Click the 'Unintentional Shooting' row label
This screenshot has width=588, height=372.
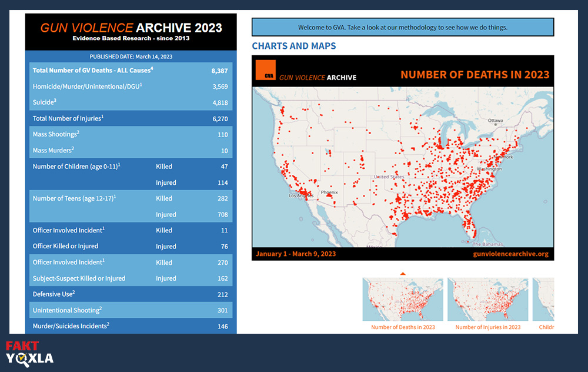coord(67,310)
